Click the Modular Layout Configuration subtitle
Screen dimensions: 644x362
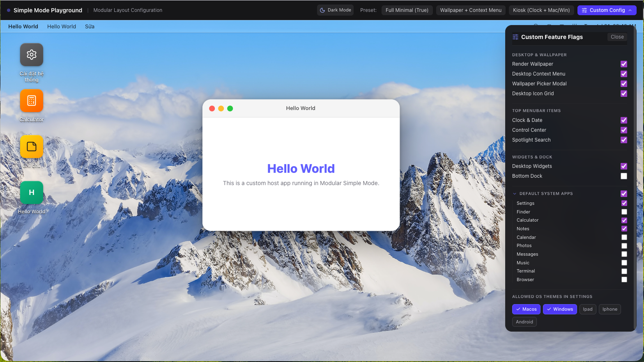coord(128,10)
